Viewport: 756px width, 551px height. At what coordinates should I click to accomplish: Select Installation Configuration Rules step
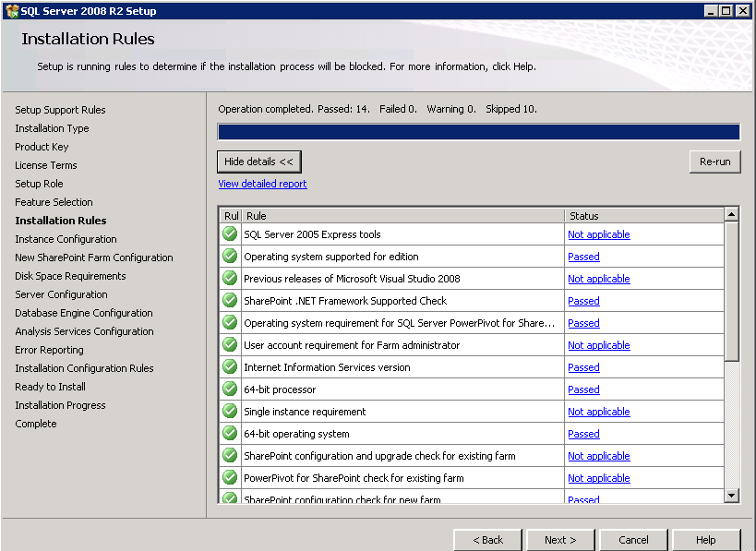[84, 368]
